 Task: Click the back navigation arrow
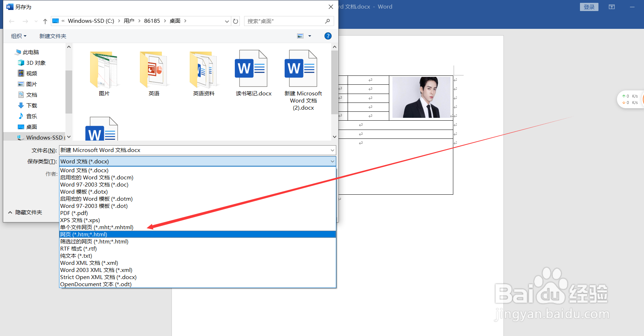[11, 21]
